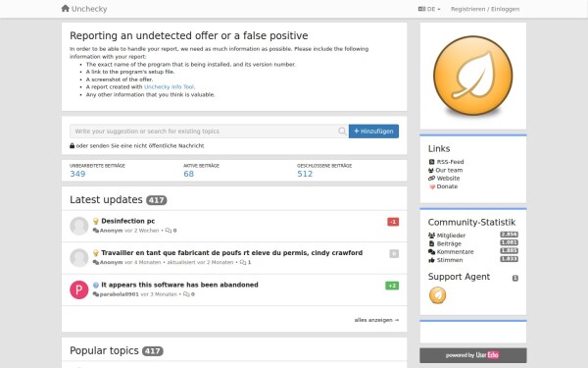Open geschlossene Beiträge count 512
Image resolution: width=588 pixels, height=368 pixels.
(305, 174)
